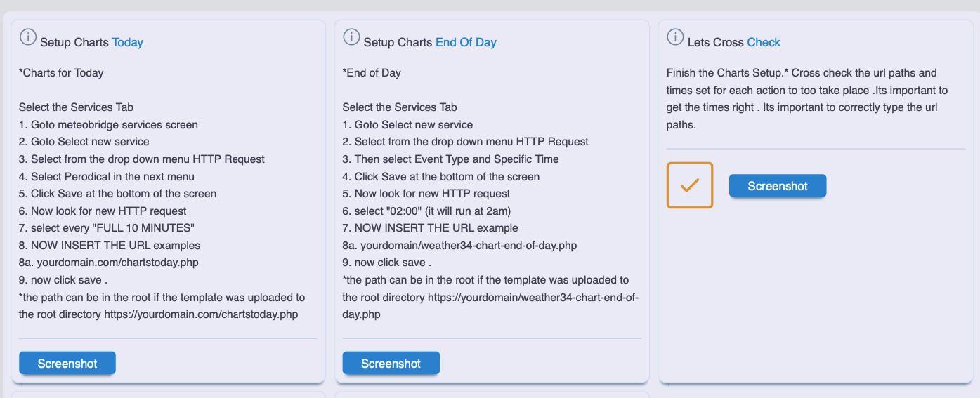Click the blue "Today" heading word

click(127, 42)
